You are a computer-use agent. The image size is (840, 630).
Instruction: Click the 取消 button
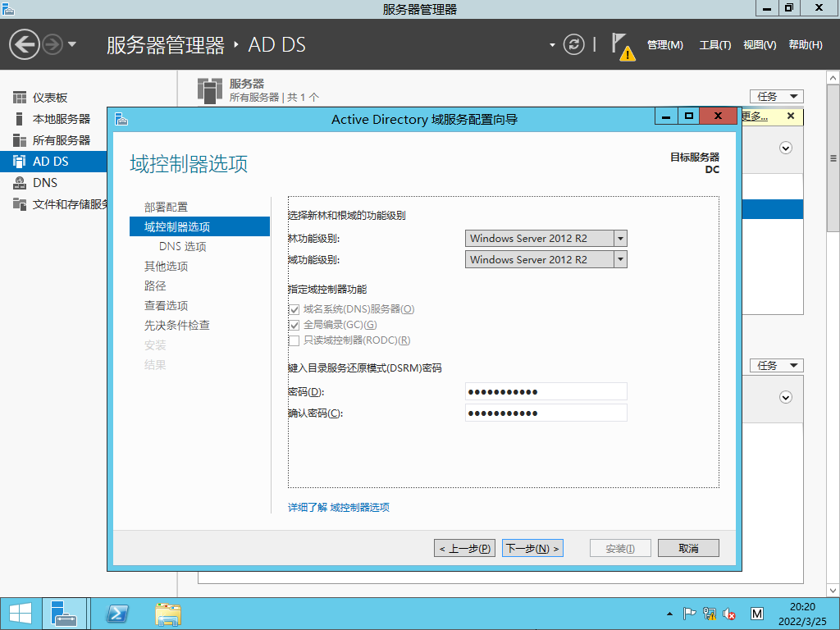click(x=688, y=548)
